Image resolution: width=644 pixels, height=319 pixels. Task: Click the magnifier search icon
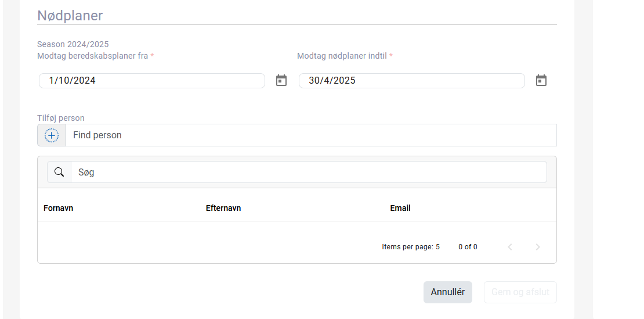(59, 172)
